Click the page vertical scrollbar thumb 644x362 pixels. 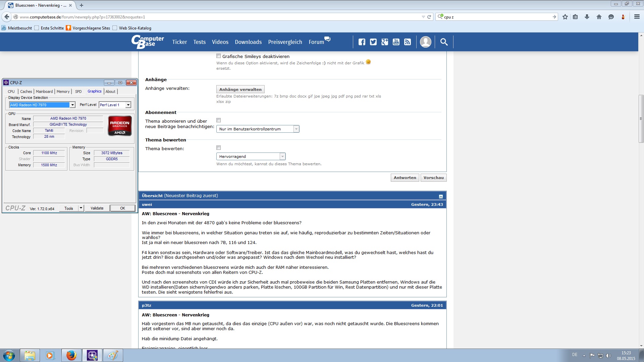(641, 119)
